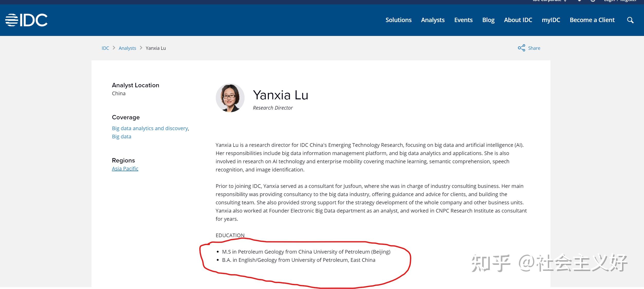Screen dimensions: 644x289
Task: Click the Yanxia Lu name heading
Action: coord(281,95)
